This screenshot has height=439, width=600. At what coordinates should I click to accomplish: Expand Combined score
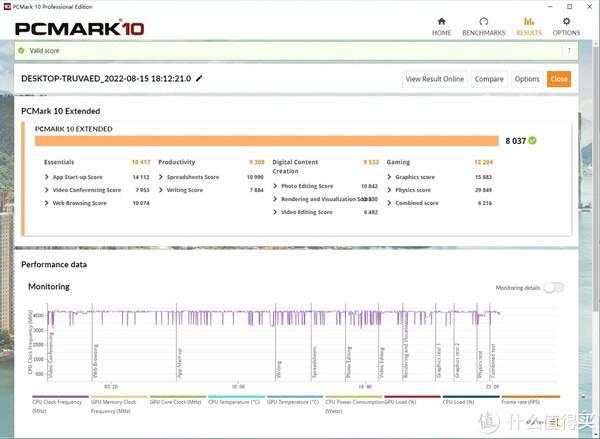[389, 203]
